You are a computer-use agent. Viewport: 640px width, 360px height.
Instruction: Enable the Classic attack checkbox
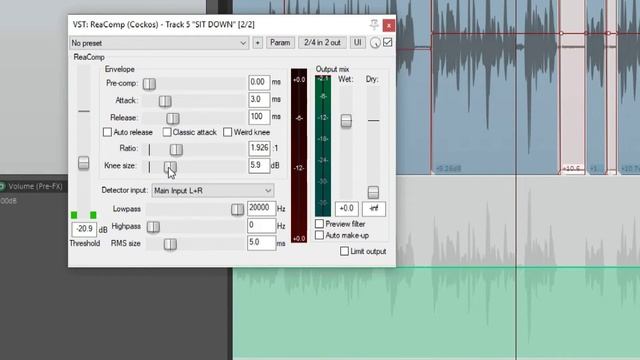point(167,132)
